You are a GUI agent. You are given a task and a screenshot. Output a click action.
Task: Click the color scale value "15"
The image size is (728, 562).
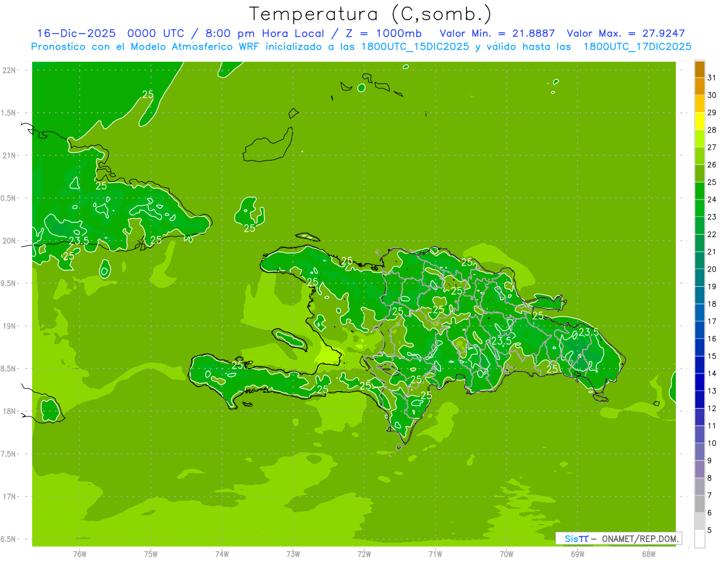click(712, 356)
